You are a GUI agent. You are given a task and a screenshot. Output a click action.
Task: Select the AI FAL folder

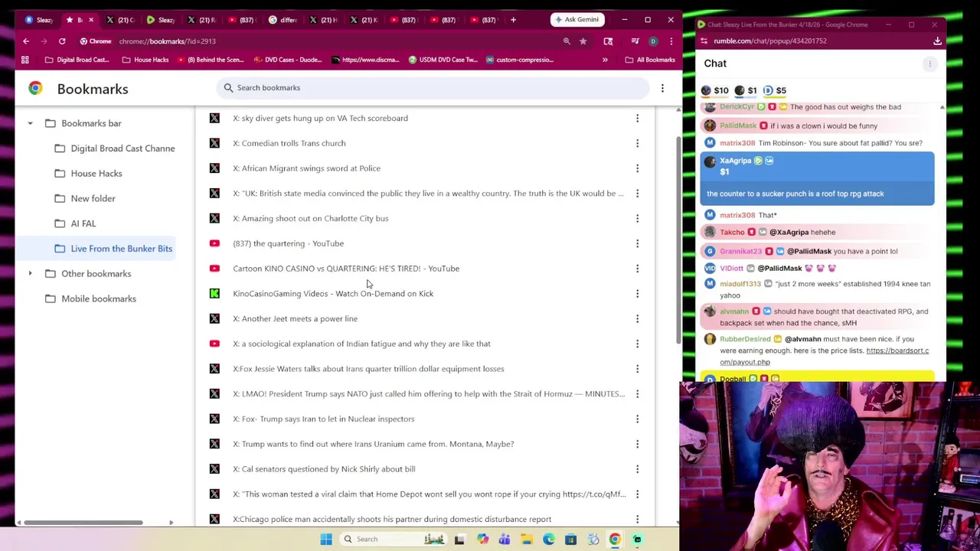click(75, 223)
